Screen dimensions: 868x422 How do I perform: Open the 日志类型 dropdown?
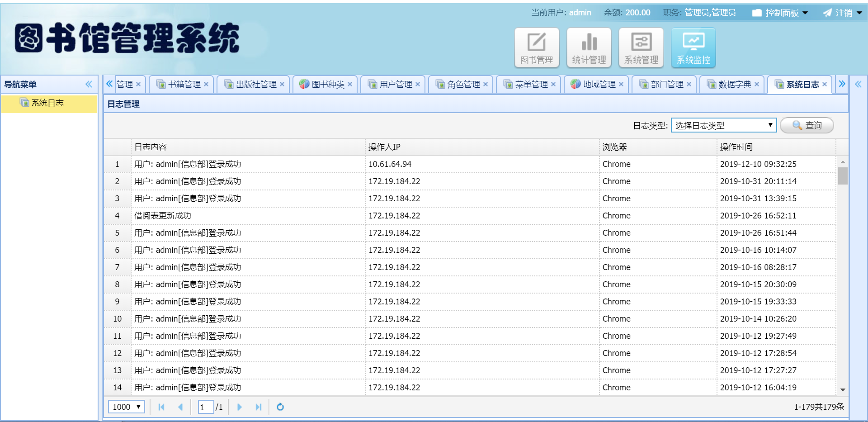pyautogui.click(x=724, y=125)
